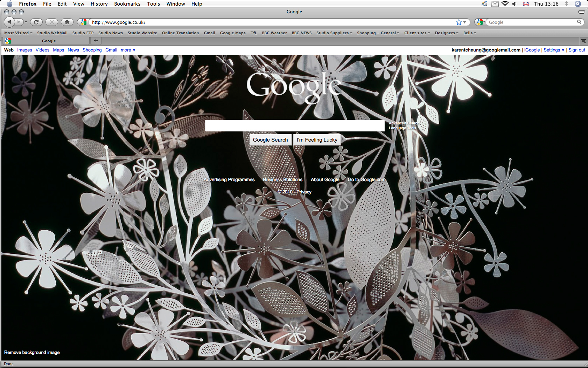Click the Videos link

coord(42,50)
